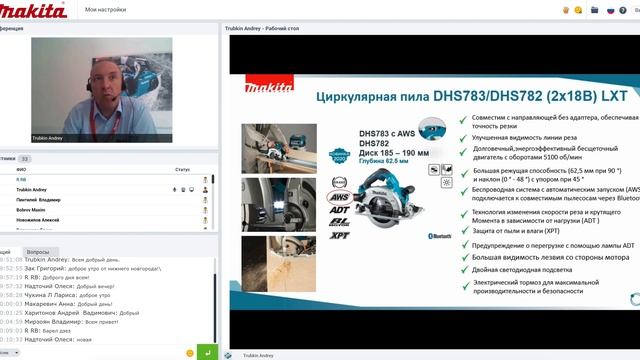Click the participant row above Bobrov Maxim

pyautogui.click(x=105, y=200)
